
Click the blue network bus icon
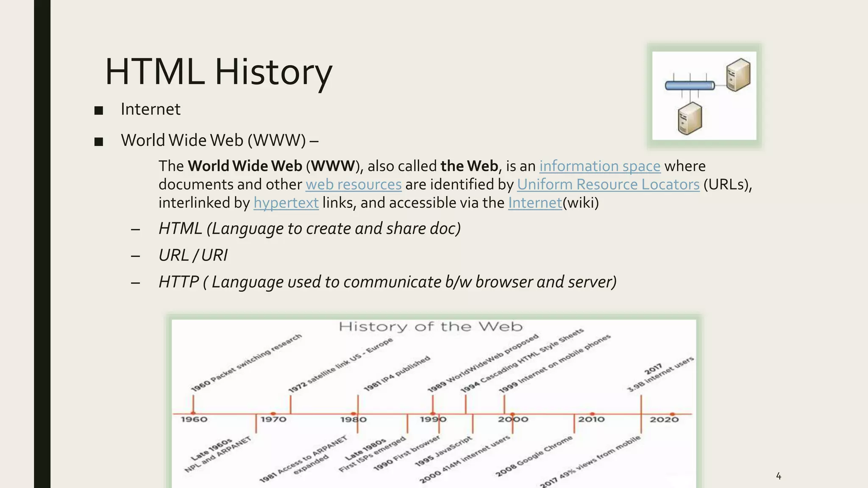[x=690, y=86]
